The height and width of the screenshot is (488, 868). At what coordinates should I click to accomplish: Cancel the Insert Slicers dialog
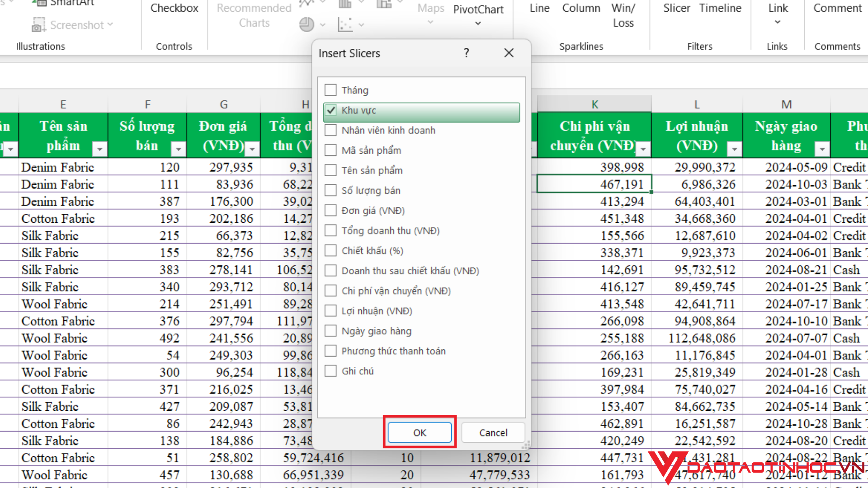(493, 432)
